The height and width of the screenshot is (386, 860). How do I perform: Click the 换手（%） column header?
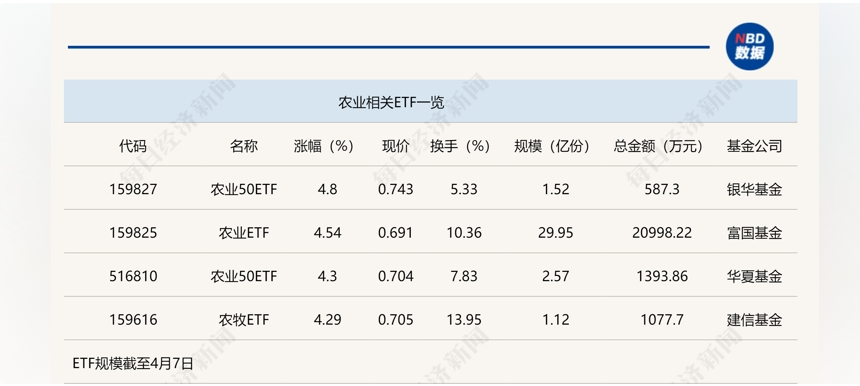point(460,146)
